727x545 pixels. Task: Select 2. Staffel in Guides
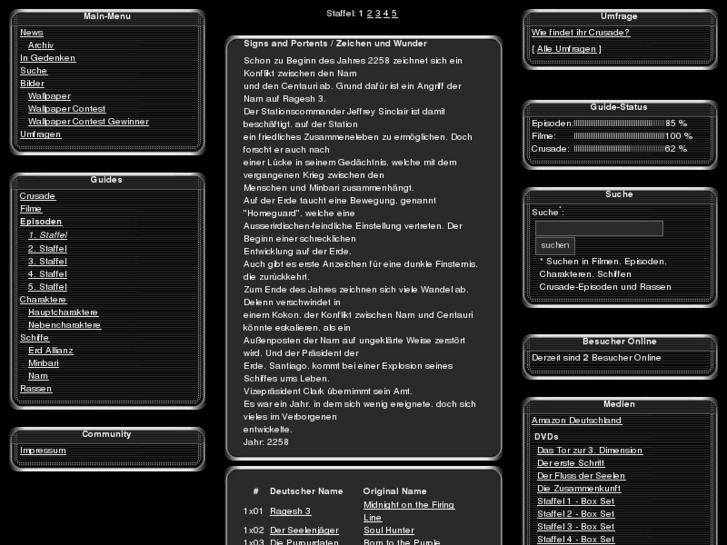coord(47,249)
